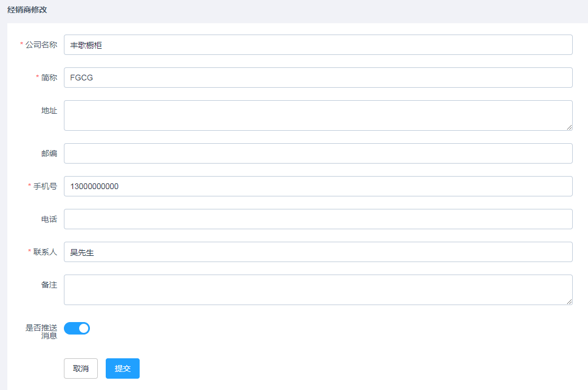The image size is (588, 390).
Task: Click the 手机号 label text
Action: pyautogui.click(x=45, y=186)
